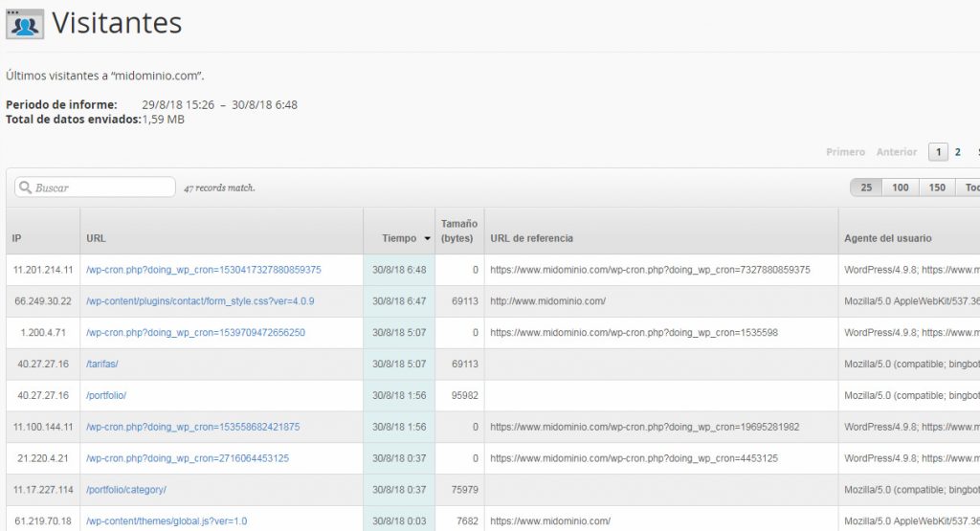Open the /portfolio/category/ link

pos(126,490)
